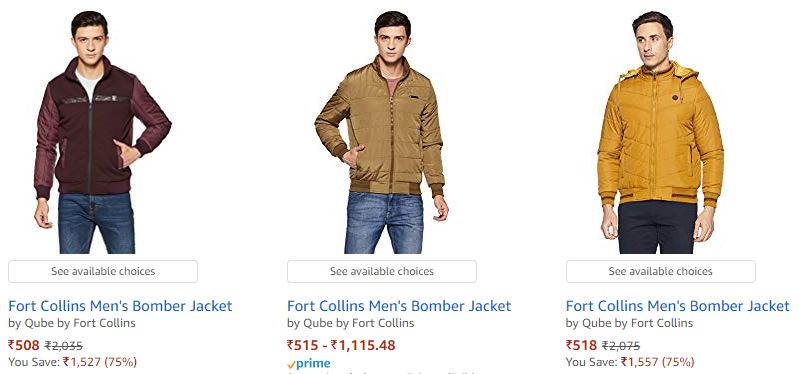Click the You Save ₹1,527 (75%) text
This screenshot has height=374, width=811.
click(73, 362)
